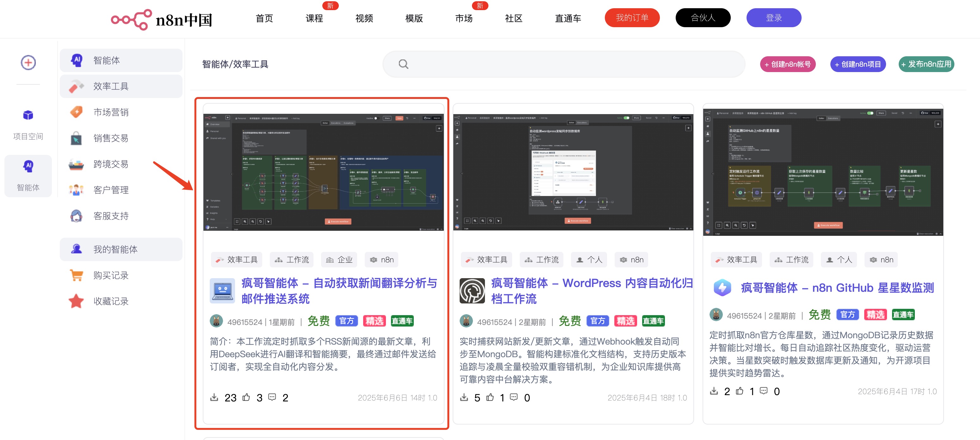Click 官方 badge on WordPress card
Viewport: 980px width, 440px height.
598,321
